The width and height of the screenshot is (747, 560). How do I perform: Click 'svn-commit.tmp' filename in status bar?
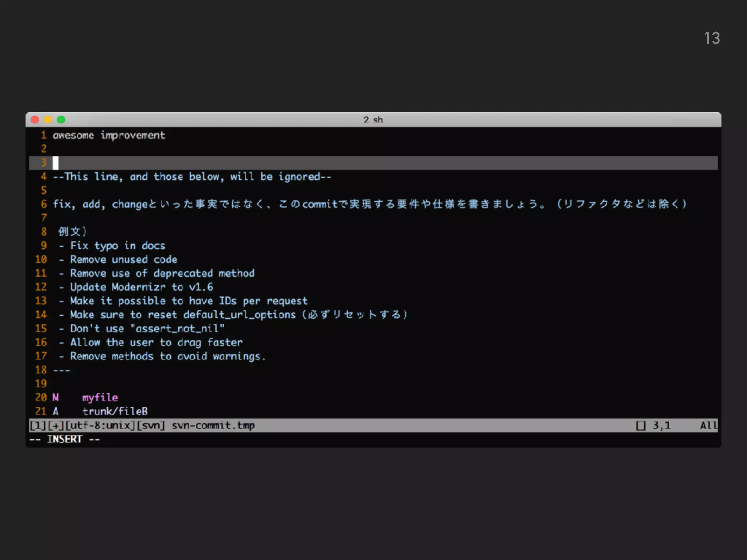coord(213,425)
